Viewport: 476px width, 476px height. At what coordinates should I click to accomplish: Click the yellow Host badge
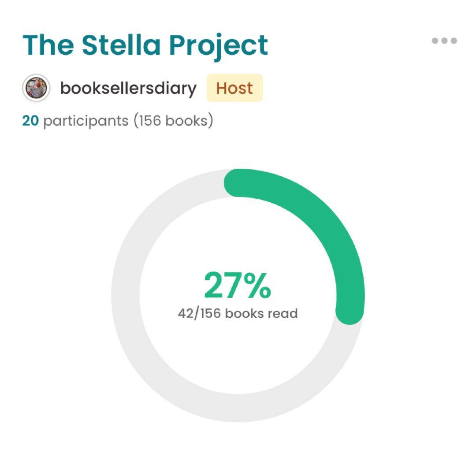[x=234, y=88]
